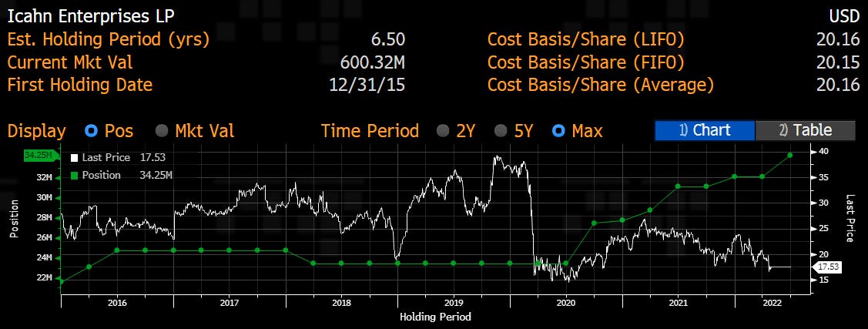This screenshot has width=868, height=329.
Task: Click the first green position data point
Action: point(61,282)
